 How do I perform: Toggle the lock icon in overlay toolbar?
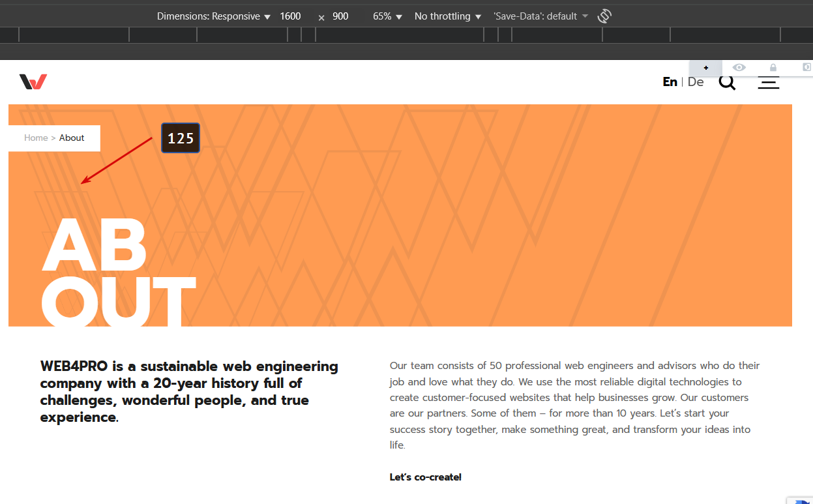coord(773,67)
